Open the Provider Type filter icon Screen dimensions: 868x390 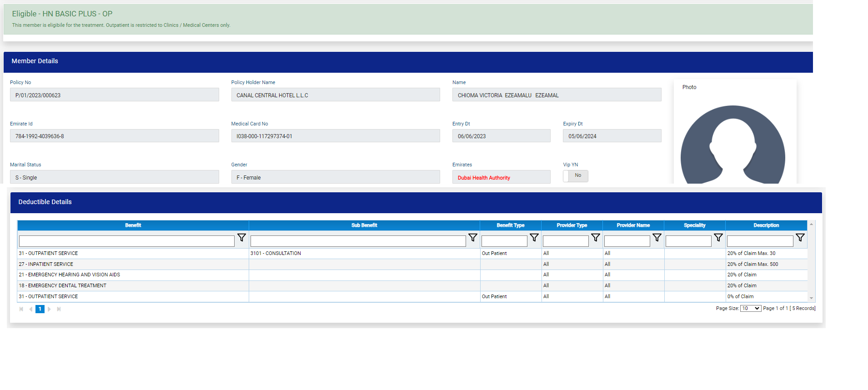point(595,238)
